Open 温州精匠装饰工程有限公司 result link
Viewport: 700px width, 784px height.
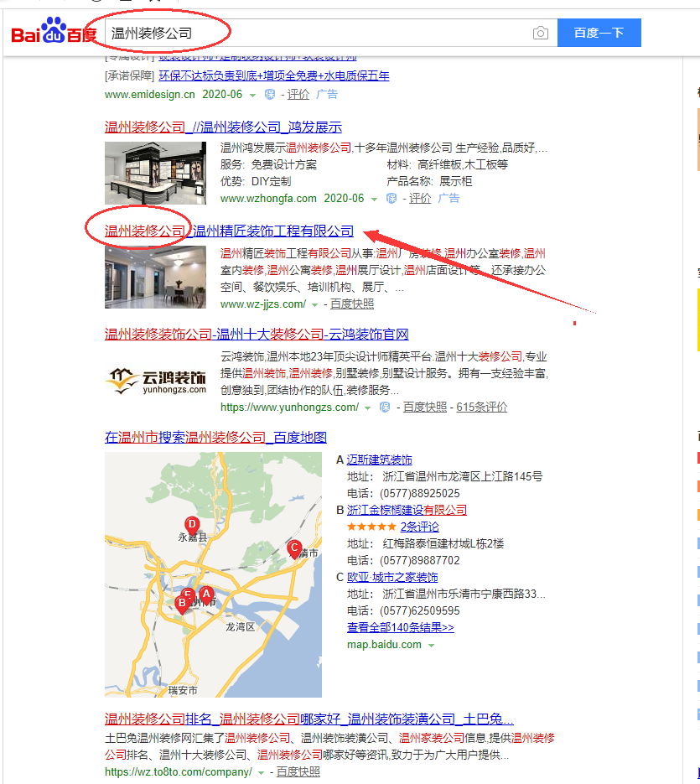[x=273, y=231]
